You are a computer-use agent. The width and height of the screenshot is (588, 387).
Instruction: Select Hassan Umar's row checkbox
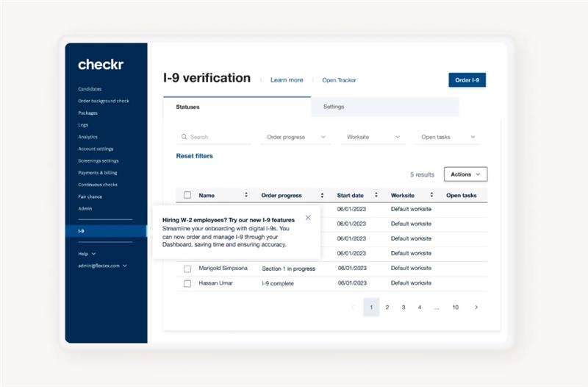click(187, 283)
